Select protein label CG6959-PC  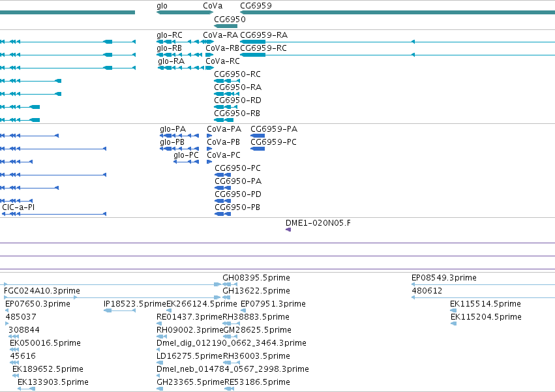(274, 142)
